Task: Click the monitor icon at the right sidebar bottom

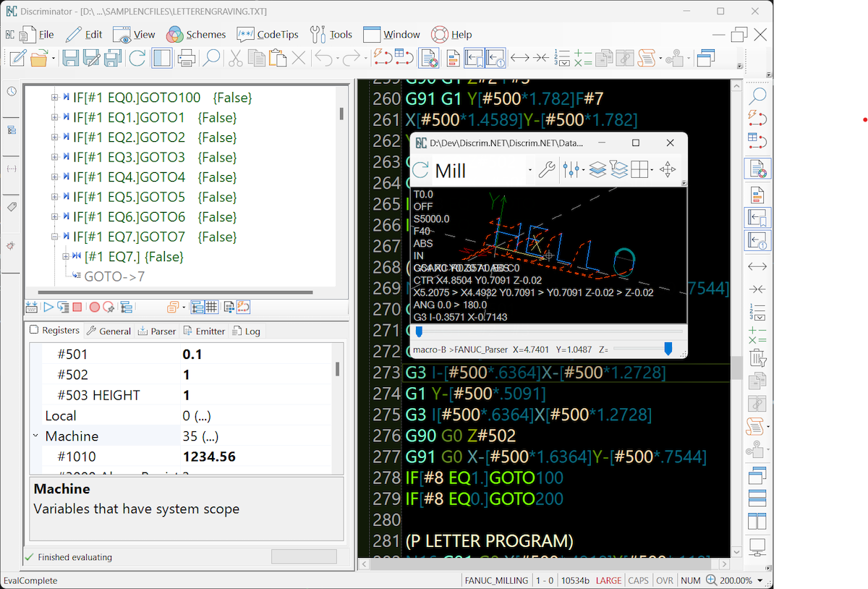Action: 757,546
